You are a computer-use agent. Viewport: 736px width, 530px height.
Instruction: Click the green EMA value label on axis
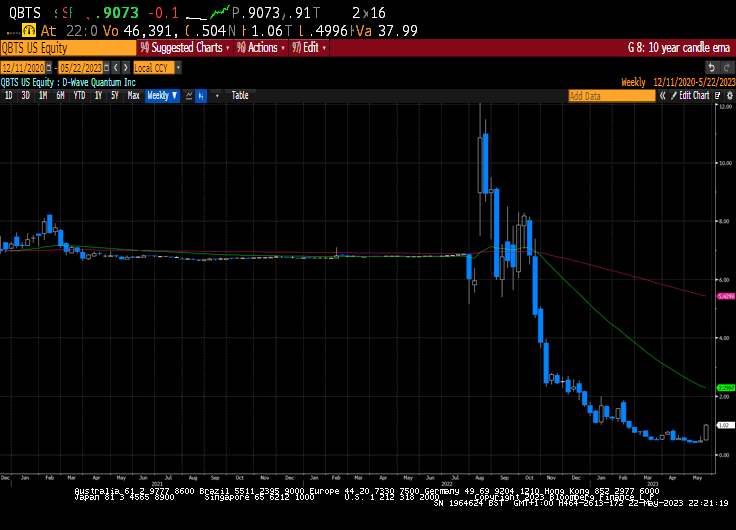[x=726, y=388]
